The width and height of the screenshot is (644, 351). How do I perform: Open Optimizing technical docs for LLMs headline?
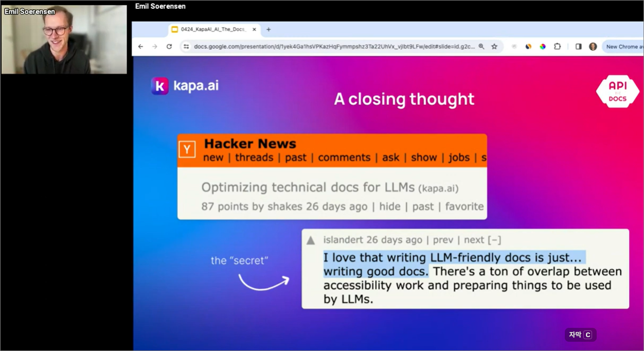(308, 187)
